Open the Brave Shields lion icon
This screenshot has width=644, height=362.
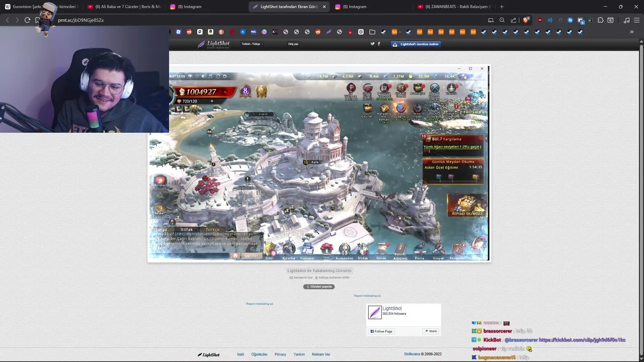click(526, 20)
